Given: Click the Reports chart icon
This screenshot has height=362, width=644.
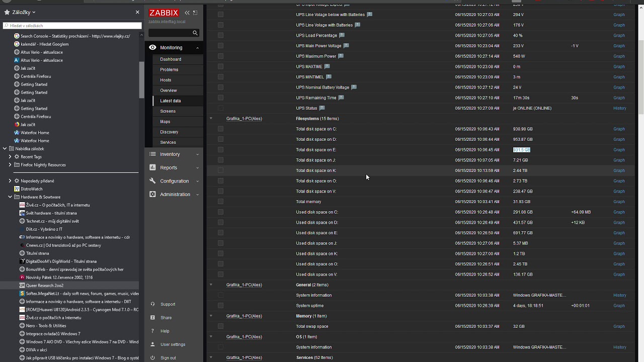Looking at the screenshot, I should (152, 167).
